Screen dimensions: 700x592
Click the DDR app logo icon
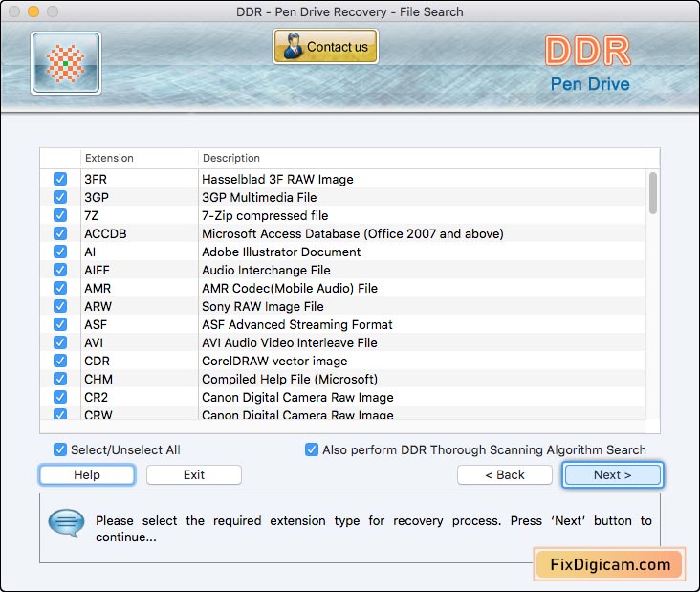pos(66,63)
